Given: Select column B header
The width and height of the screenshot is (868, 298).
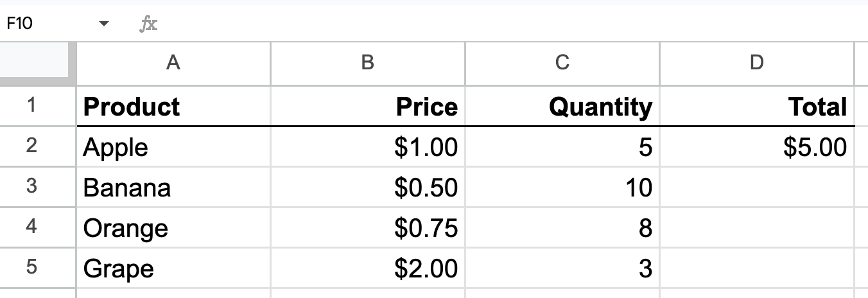Looking at the screenshot, I should [368, 63].
